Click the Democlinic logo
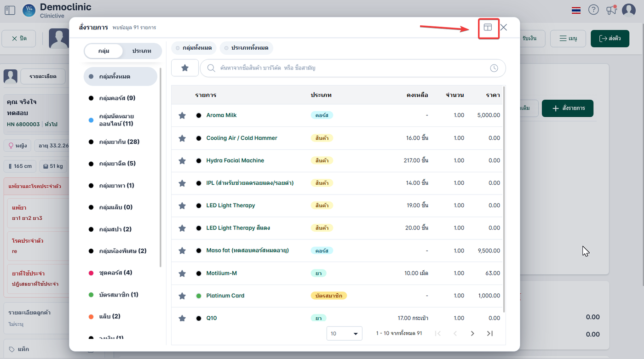The width and height of the screenshot is (644, 359). [29, 10]
